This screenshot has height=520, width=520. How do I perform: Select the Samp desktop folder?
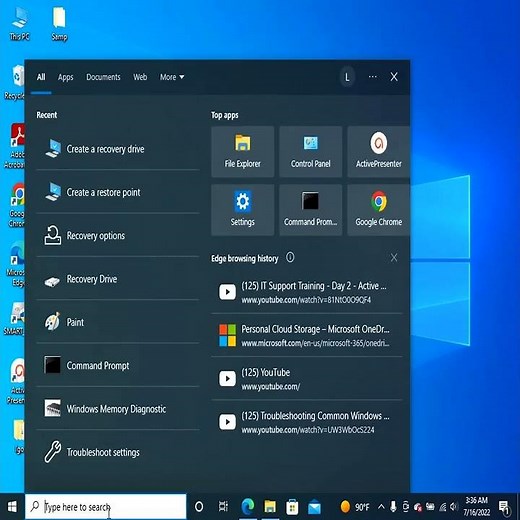tap(59, 24)
